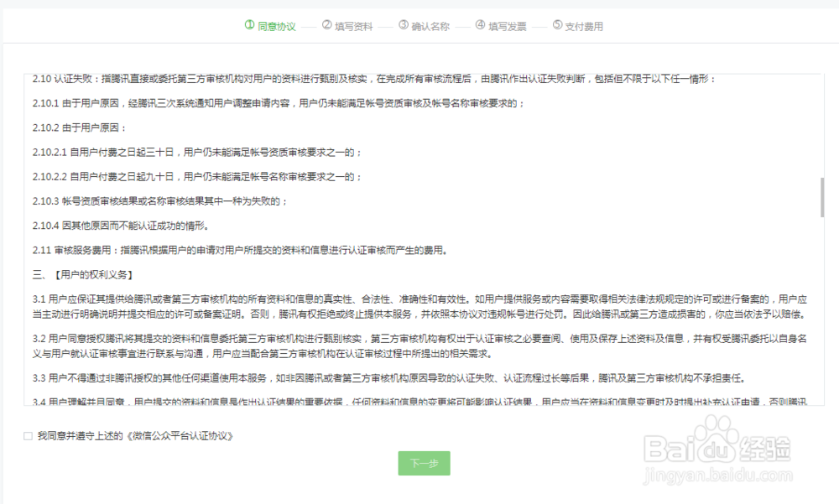Image resolution: width=839 pixels, height=504 pixels.
Task: Switch to the 填写资料 step tab
Action: tap(347, 25)
